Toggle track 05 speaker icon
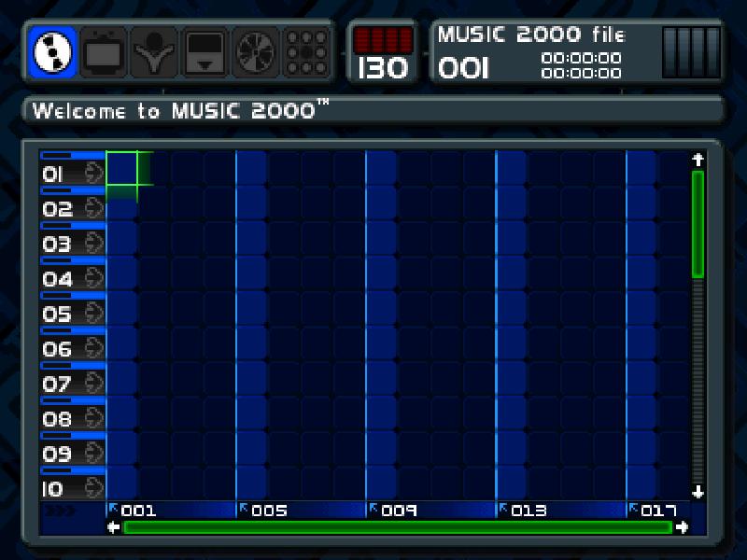This screenshot has width=747, height=560. point(94,313)
